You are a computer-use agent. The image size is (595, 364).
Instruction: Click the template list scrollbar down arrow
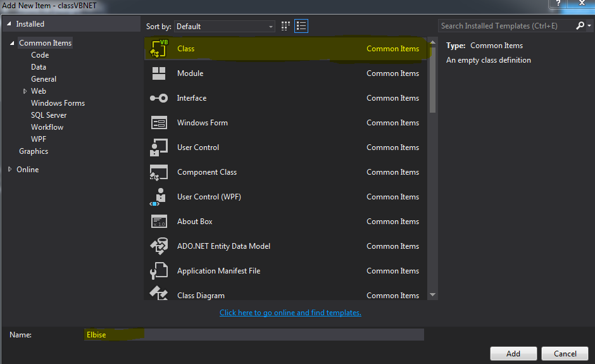432,294
